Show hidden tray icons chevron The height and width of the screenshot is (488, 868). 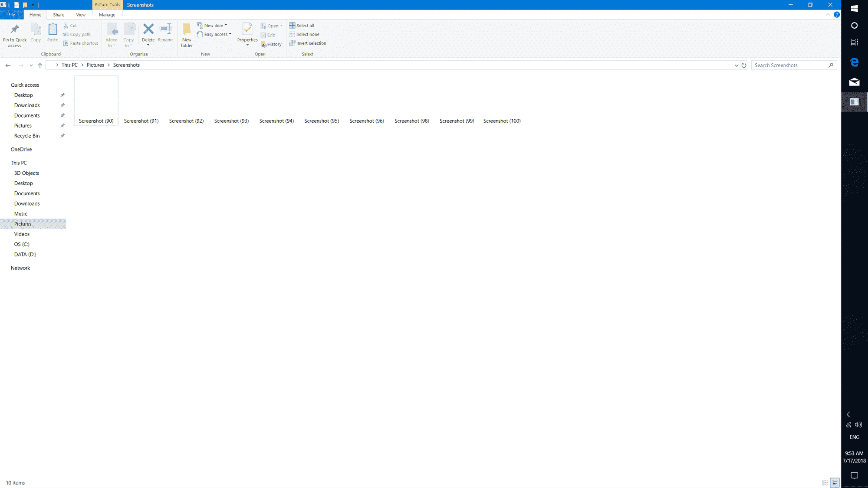point(848,414)
